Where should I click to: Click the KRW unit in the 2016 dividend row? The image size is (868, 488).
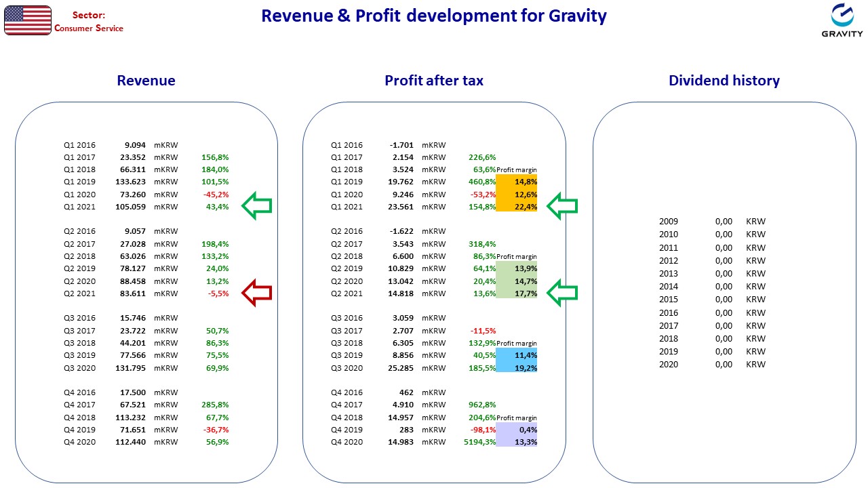(755, 313)
